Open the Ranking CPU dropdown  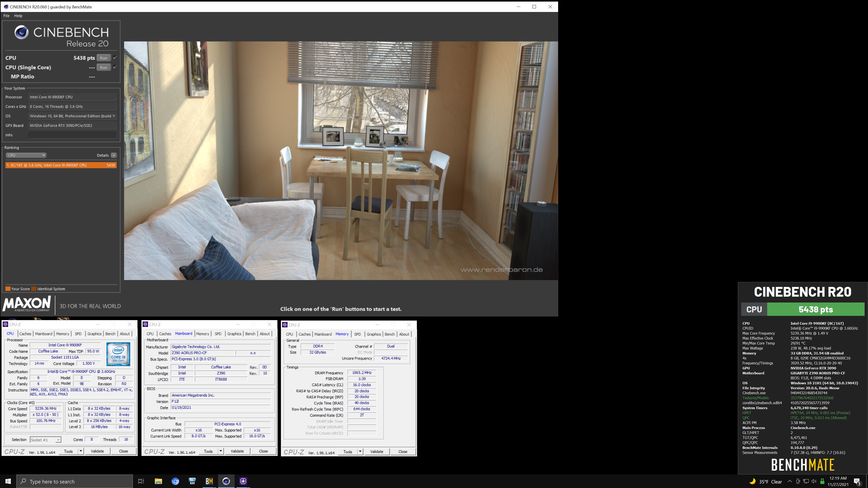click(26, 155)
